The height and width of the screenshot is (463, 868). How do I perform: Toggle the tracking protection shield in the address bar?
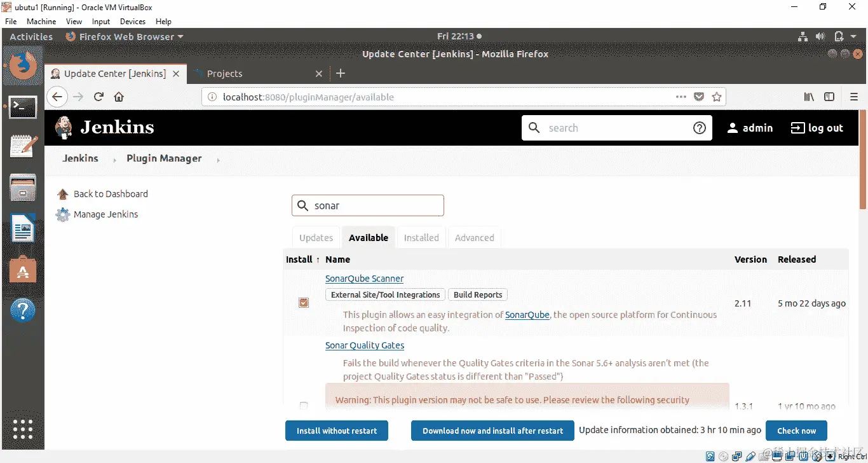699,97
